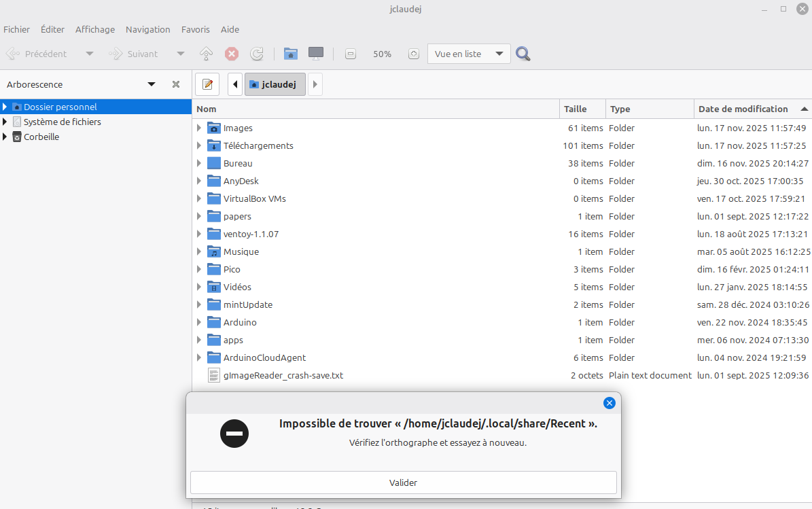
Task: Expand the AnyDesk folder row
Action: coord(199,181)
